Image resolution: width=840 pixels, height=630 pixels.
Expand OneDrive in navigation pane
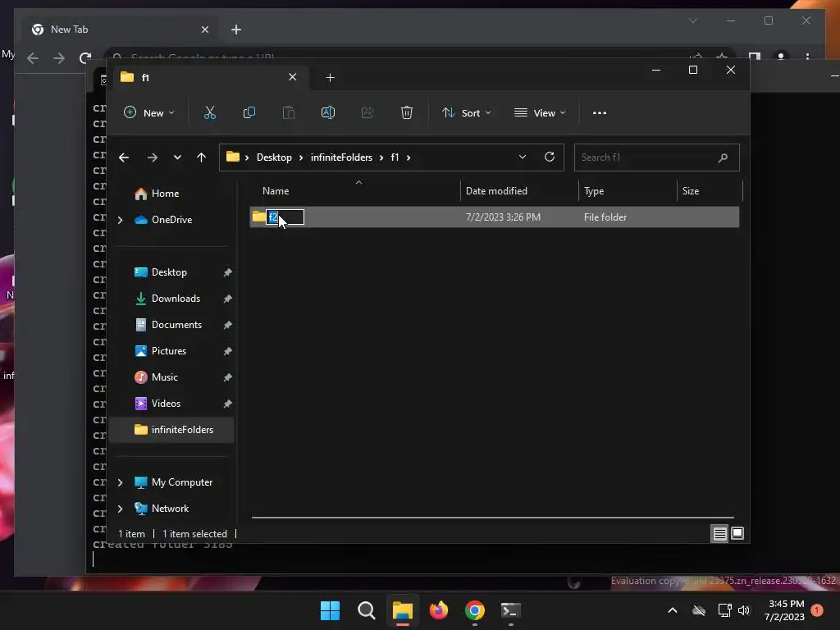click(x=120, y=220)
